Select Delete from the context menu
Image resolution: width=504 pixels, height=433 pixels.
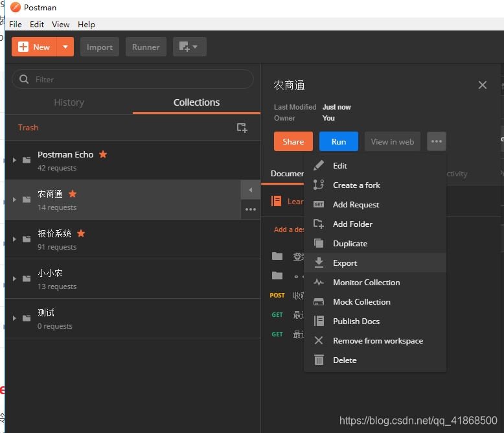tap(375, 360)
